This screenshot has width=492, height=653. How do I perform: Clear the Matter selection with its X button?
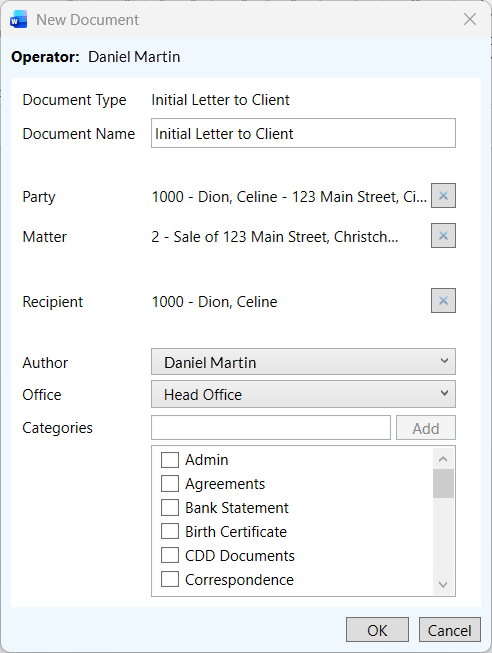click(x=443, y=236)
